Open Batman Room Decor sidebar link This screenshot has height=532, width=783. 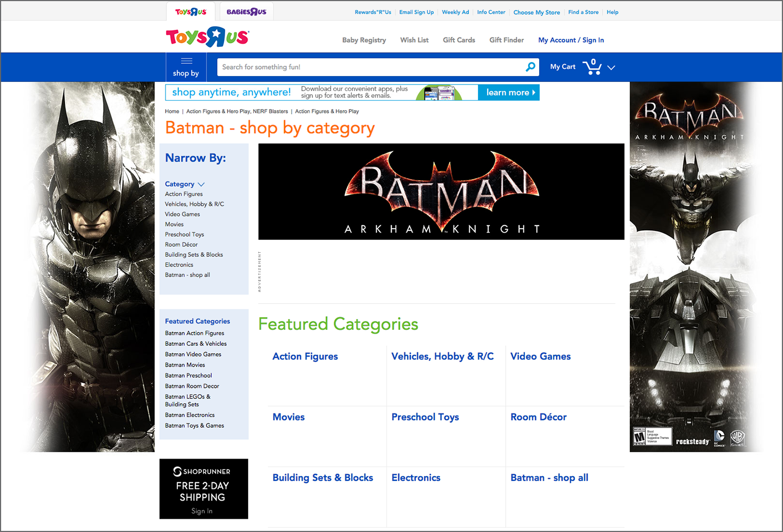[192, 386]
